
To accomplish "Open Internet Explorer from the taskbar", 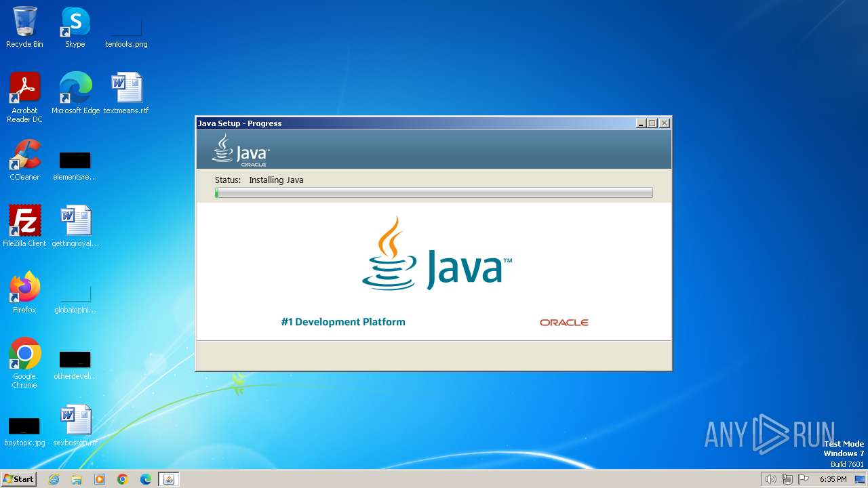I will [x=54, y=479].
